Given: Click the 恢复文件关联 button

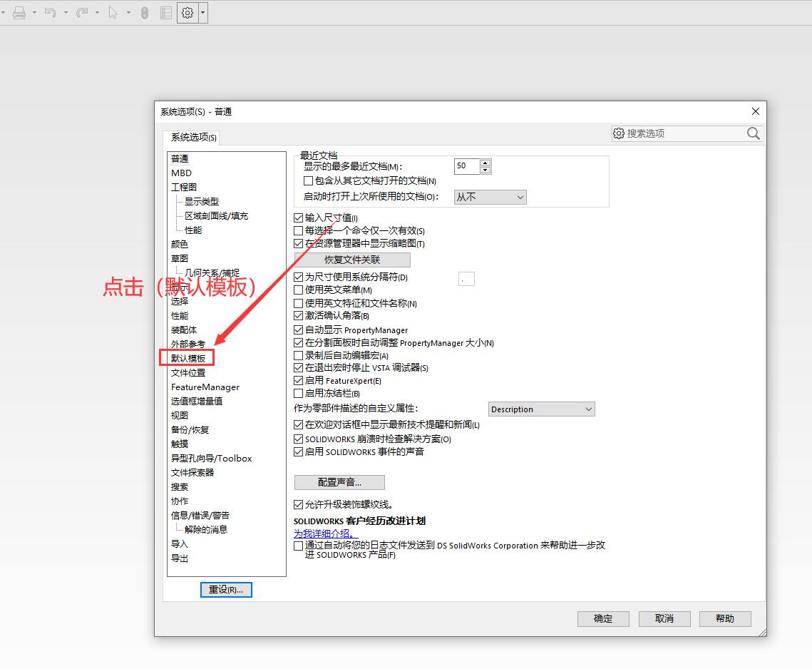Looking at the screenshot, I should (x=352, y=260).
